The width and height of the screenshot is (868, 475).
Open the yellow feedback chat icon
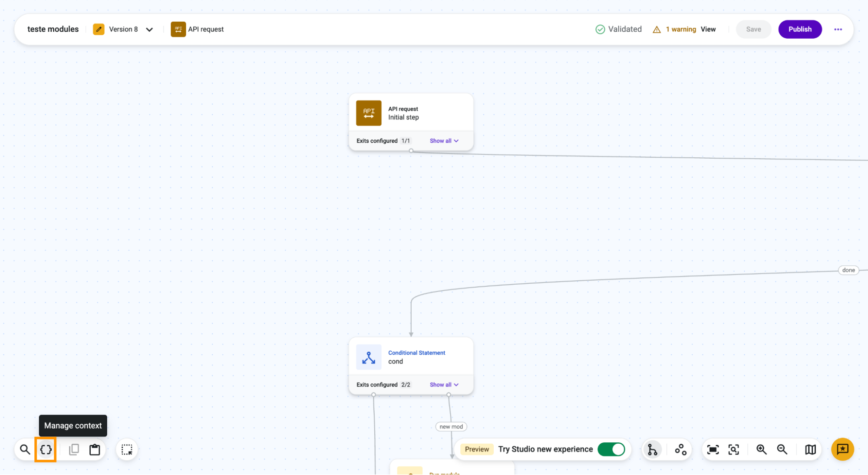tap(842, 449)
